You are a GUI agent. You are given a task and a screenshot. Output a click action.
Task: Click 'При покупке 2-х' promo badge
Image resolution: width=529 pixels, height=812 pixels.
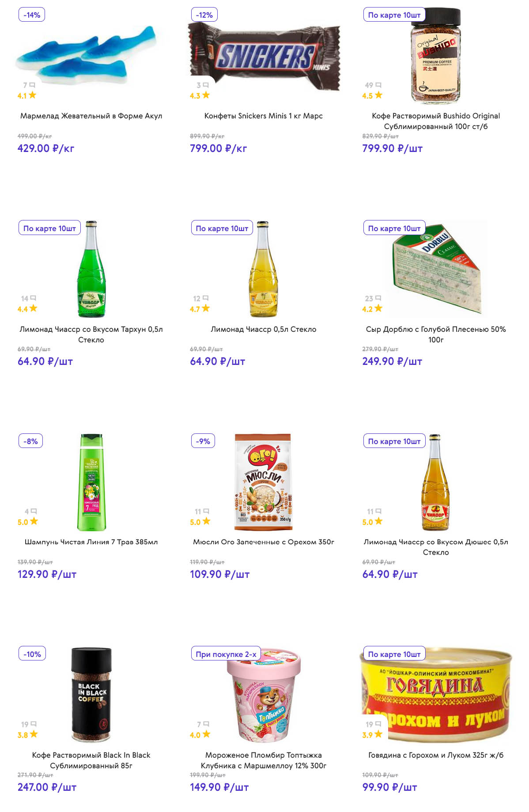(226, 654)
